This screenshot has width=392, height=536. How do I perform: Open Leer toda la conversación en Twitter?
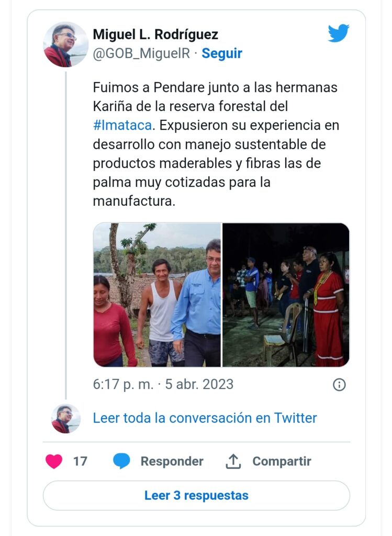click(205, 418)
